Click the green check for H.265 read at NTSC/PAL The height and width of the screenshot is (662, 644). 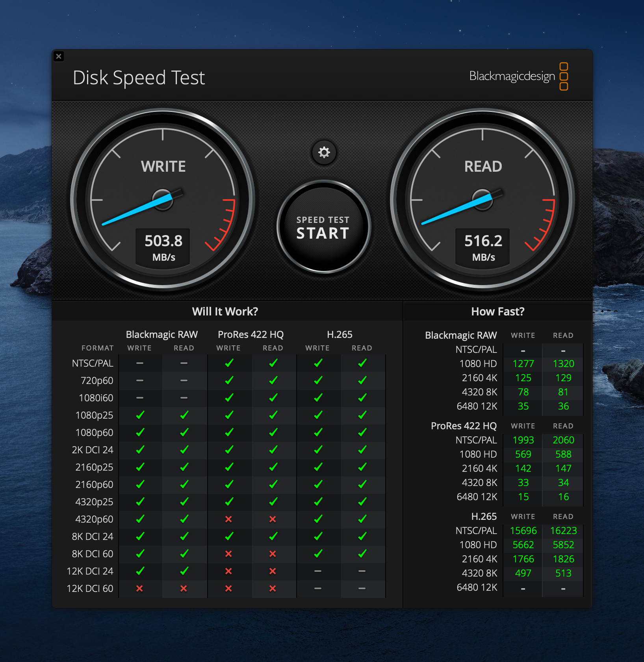tap(362, 363)
